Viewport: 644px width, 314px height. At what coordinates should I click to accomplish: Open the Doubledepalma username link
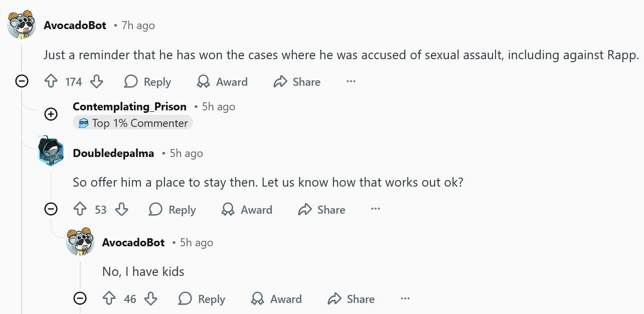pos(113,153)
